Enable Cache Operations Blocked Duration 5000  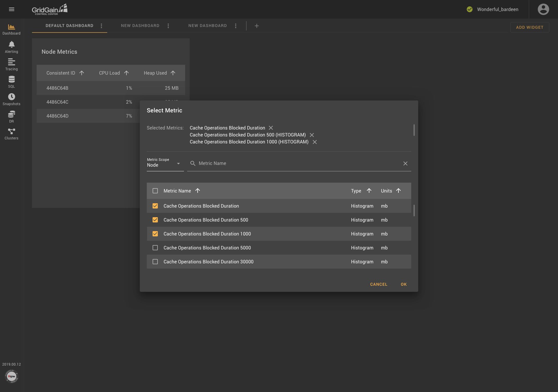pyautogui.click(x=155, y=247)
